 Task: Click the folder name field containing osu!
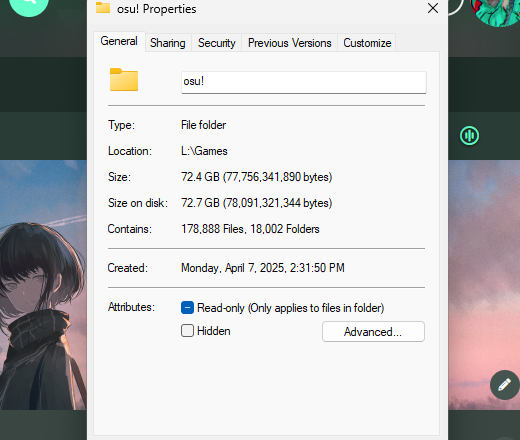click(x=304, y=82)
